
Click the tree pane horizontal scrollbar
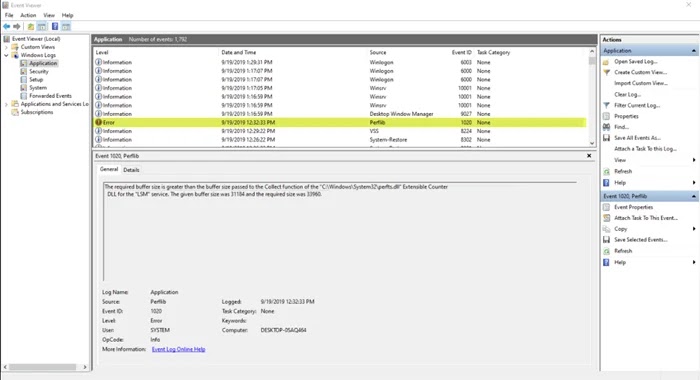43,367
